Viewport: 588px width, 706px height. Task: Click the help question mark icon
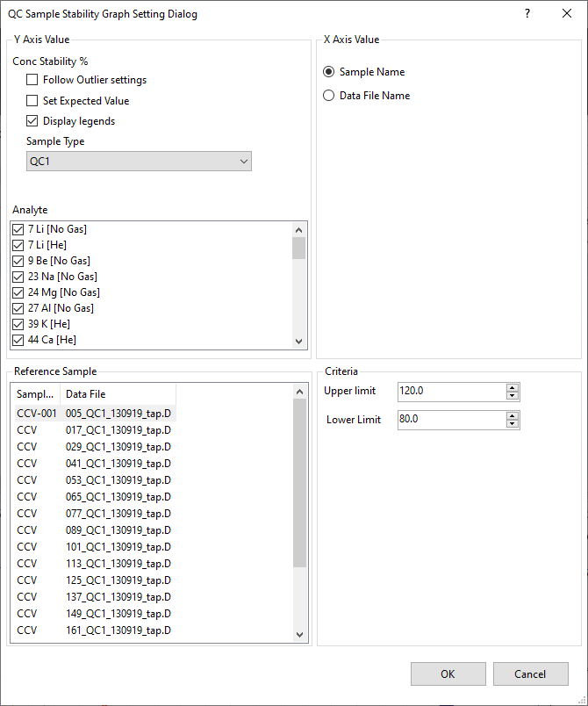click(527, 13)
